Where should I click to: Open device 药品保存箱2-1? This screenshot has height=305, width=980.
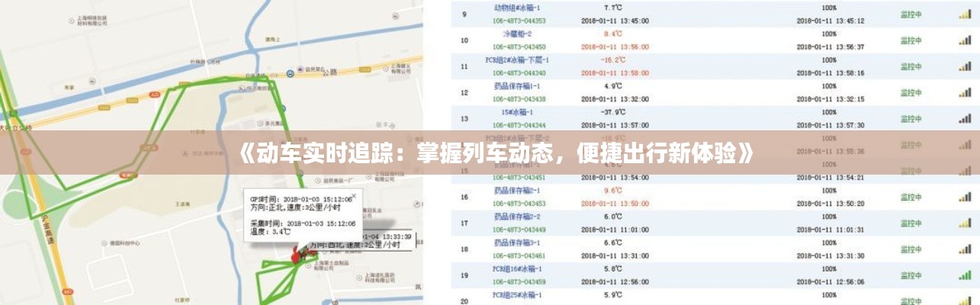click(x=517, y=190)
